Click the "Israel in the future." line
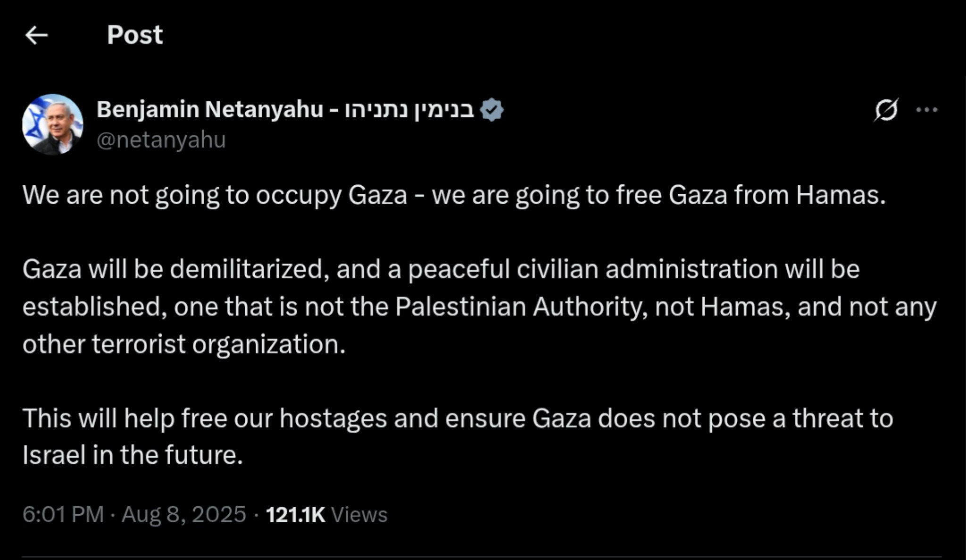The width and height of the screenshot is (966, 560). pos(133,455)
